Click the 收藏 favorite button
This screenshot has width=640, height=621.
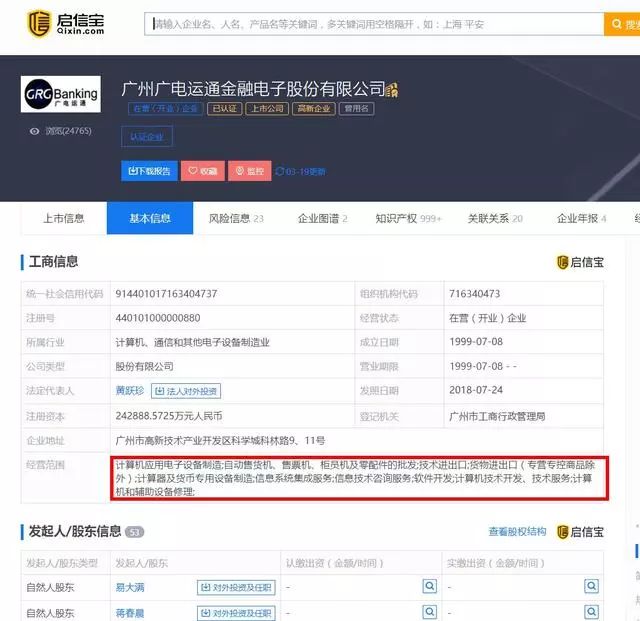203,171
